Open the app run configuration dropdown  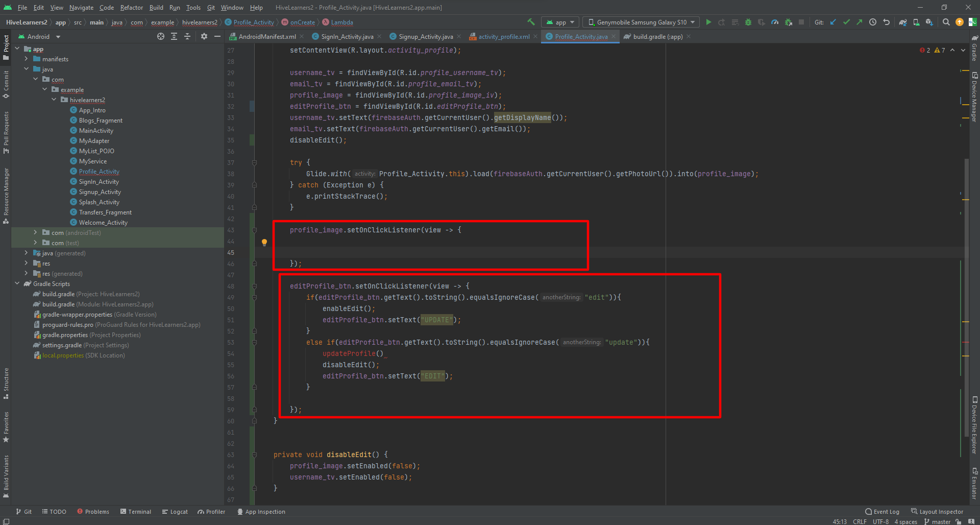(560, 22)
